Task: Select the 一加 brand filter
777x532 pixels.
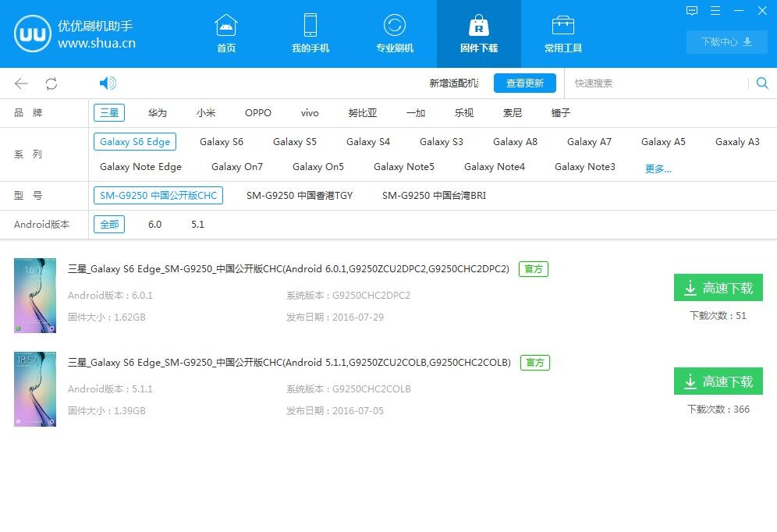Action: point(415,113)
